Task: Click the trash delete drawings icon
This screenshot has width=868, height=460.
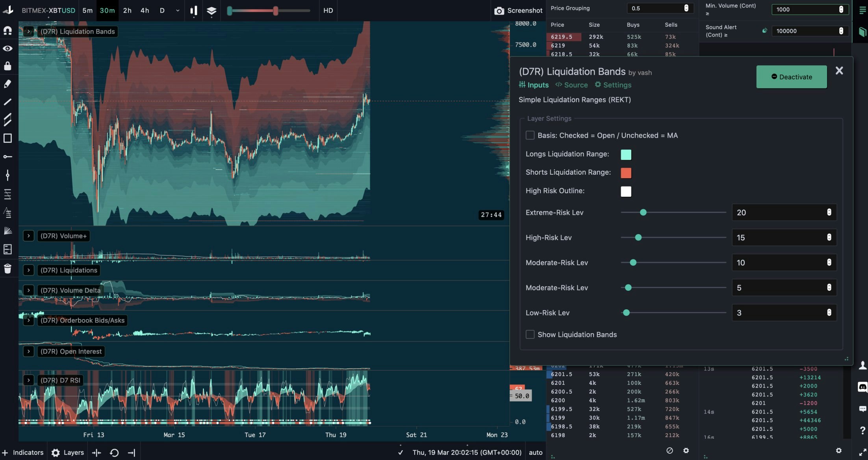Action: coord(7,269)
